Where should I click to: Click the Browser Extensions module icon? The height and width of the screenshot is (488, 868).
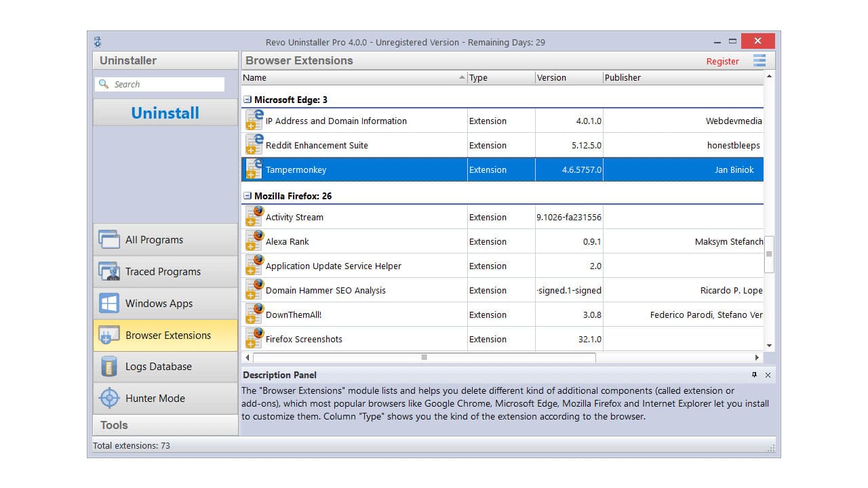tap(108, 335)
